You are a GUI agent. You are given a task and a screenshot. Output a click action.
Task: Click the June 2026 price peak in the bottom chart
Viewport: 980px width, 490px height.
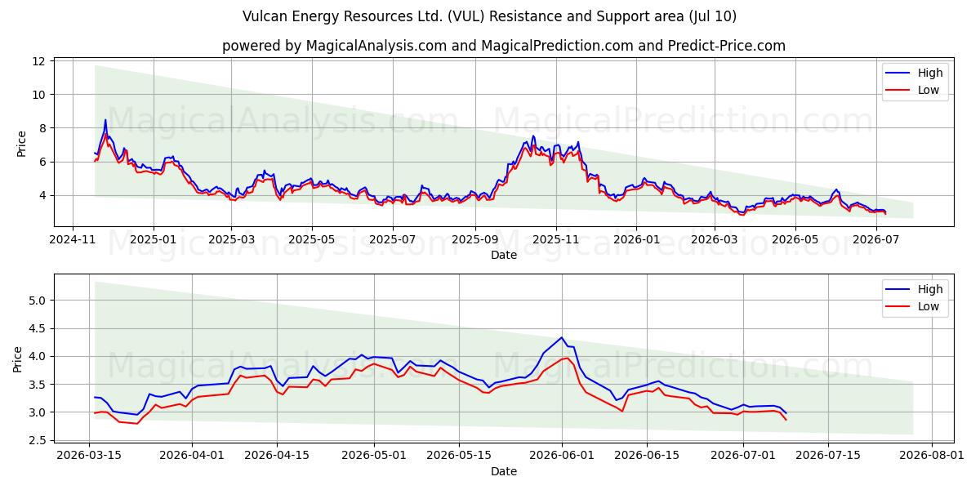[562, 338]
